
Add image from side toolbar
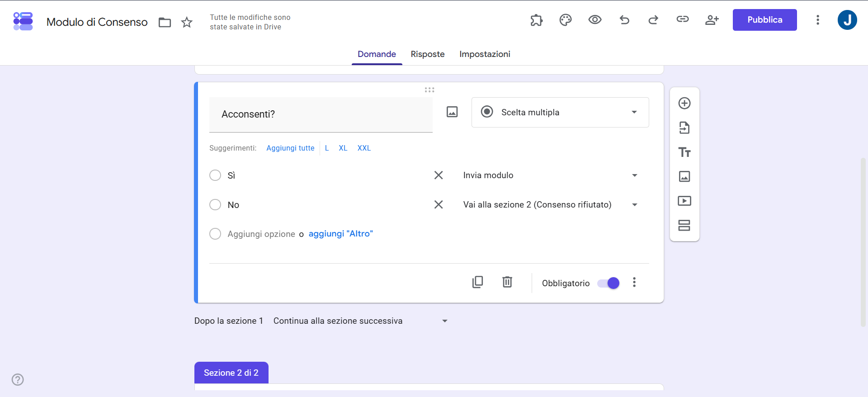point(684,176)
